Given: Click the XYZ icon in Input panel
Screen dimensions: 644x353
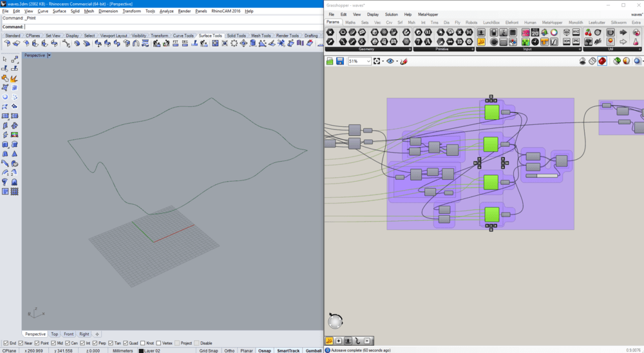Looking at the screenshot, I should click(x=576, y=32).
